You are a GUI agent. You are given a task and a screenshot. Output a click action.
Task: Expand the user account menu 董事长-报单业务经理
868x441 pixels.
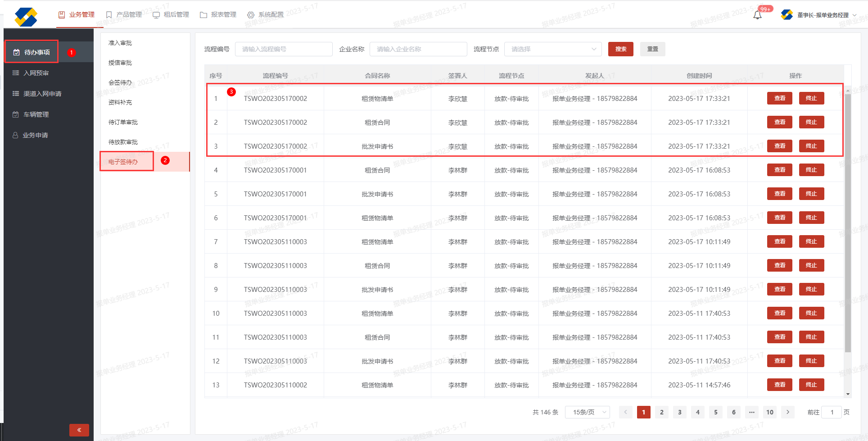click(x=822, y=15)
